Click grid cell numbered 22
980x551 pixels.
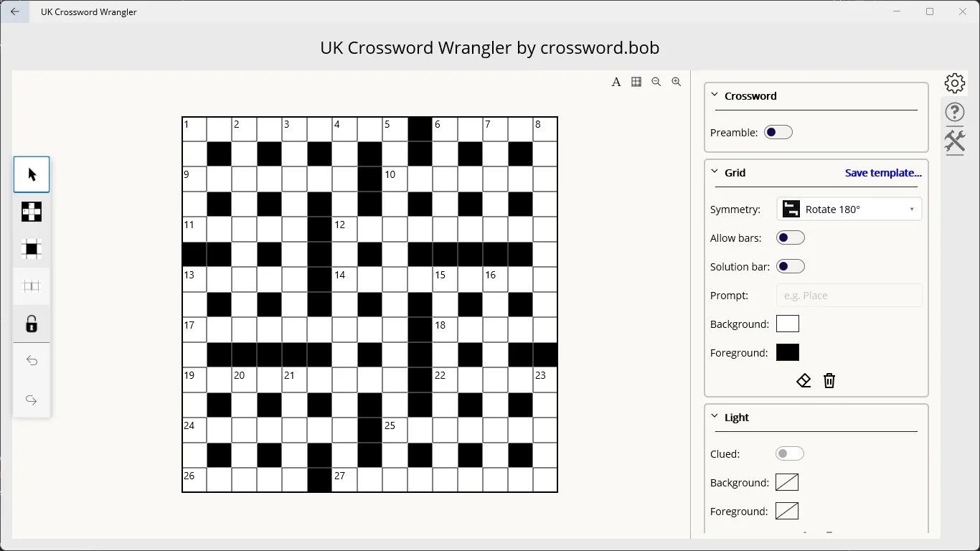446,380
